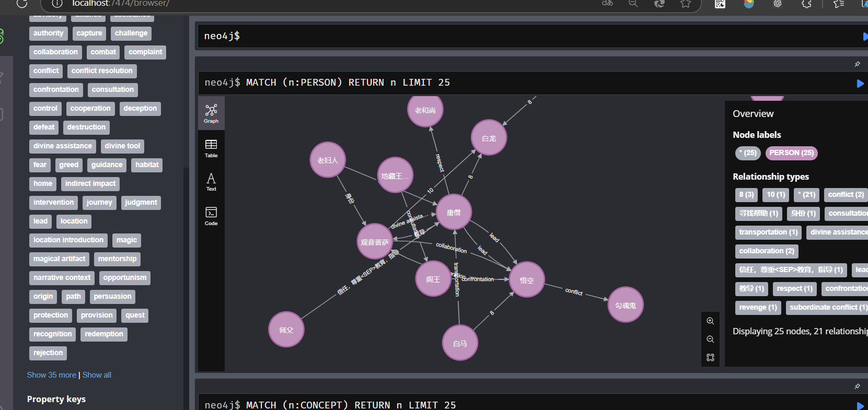Switch to the Graph view

(x=211, y=113)
